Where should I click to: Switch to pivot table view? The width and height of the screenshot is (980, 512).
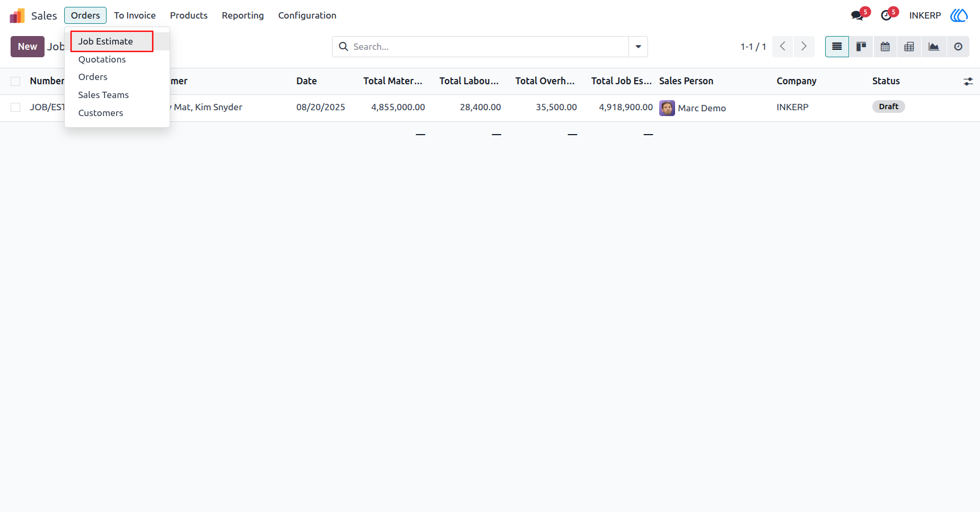point(909,47)
